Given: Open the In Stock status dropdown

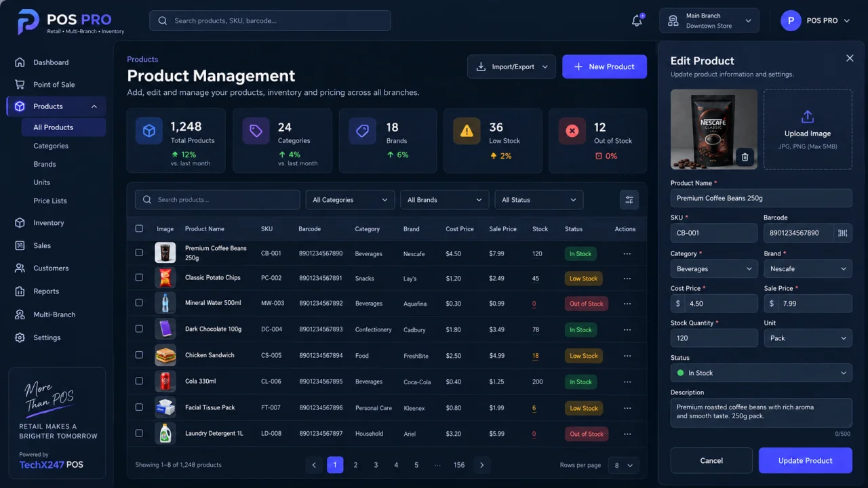Looking at the screenshot, I should (x=761, y=373).
